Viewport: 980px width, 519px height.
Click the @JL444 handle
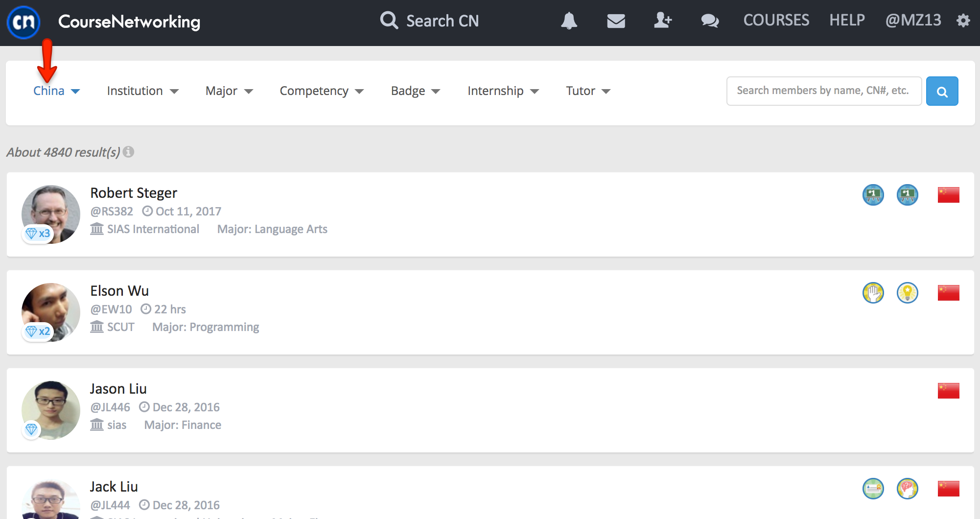tap(110, 505)
